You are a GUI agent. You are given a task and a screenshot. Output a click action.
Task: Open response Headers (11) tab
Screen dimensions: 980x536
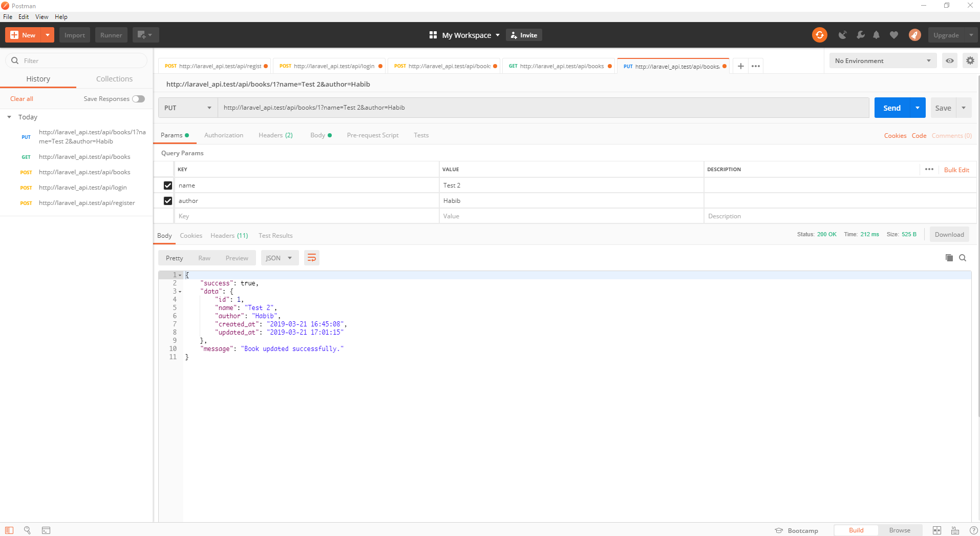click(229, 236)
